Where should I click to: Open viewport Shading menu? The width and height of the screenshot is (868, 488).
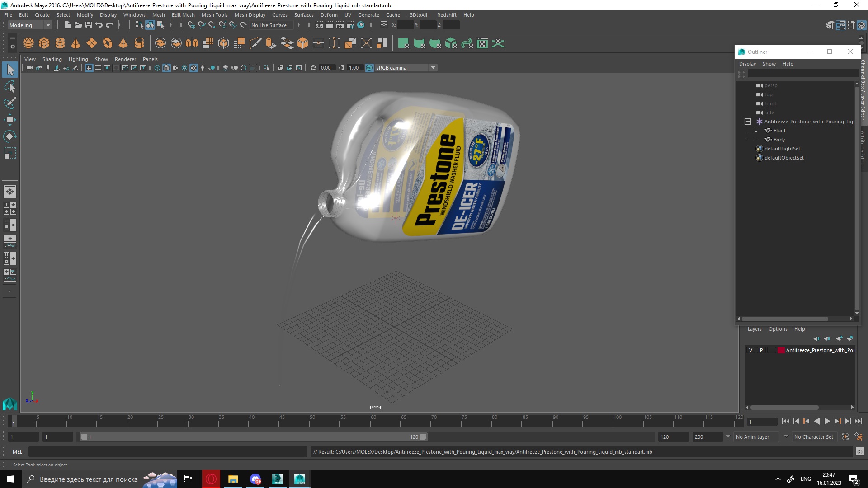click(52, 59)
